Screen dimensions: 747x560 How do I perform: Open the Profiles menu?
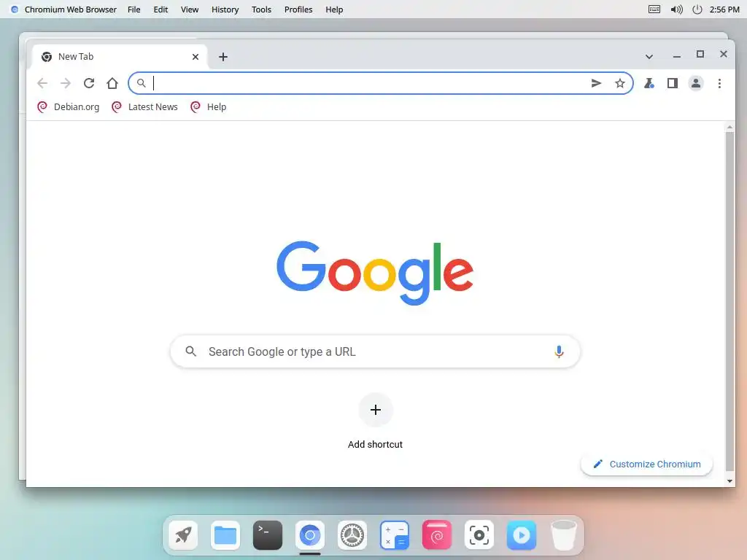tap(298, 9)
